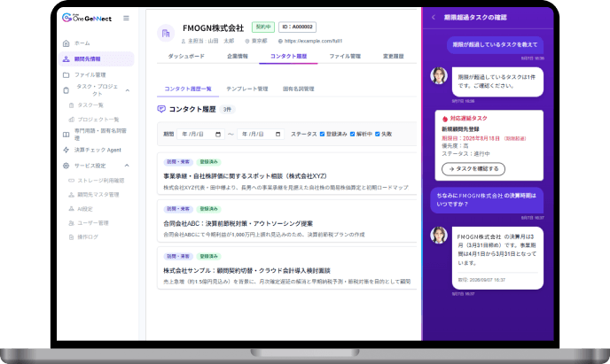This screenshot has width=610, height=364.
Task: Open the 合同会社ABC：決算前節税対策 record
Action: 287,221
